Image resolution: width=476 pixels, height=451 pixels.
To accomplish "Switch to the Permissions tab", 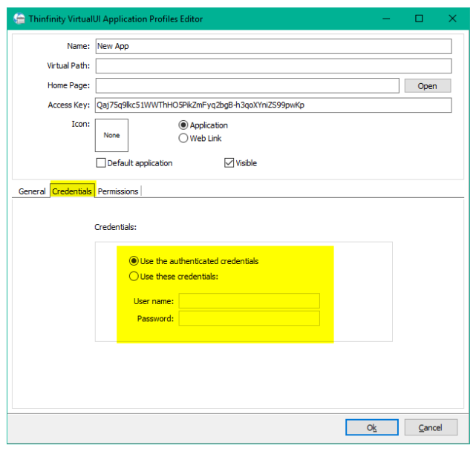I will click(118, 191).
